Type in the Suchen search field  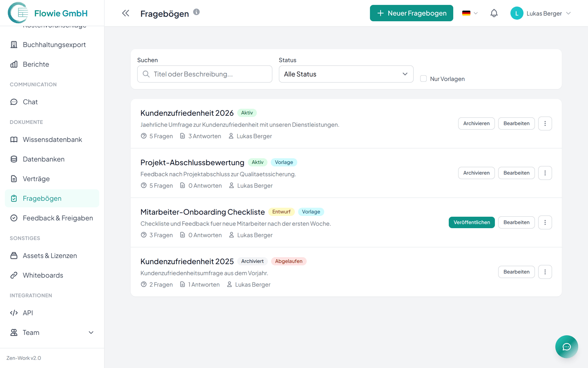pyautogui.click(x=204, y=74)
